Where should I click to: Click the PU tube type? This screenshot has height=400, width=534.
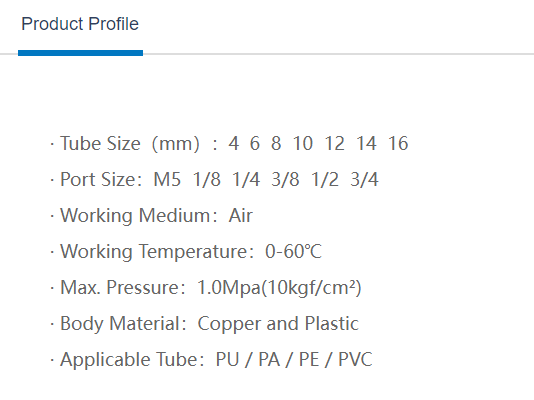pos(227,360)
